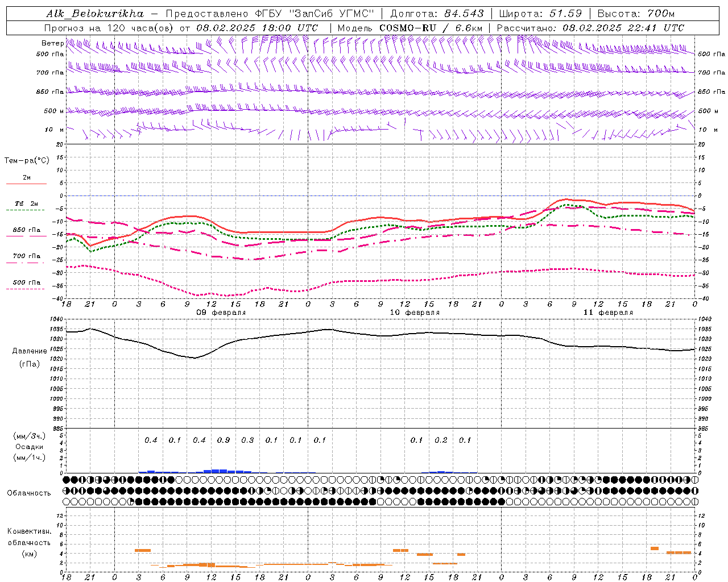Click the 'Долгота: 84.543' longitude value
Image resolution: width=728 pixels, height=582 pixels.
pyautogui.click(x=437, y=14)
